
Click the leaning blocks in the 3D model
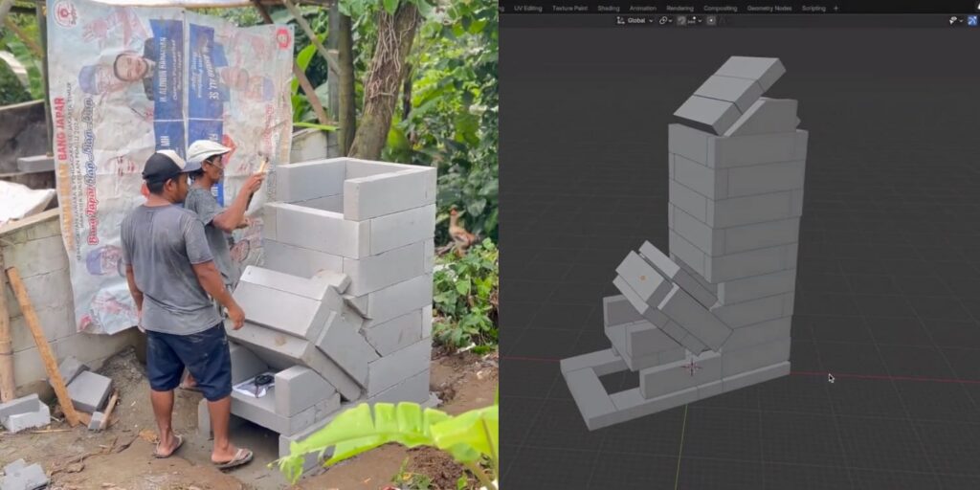(x=670, y=297)
